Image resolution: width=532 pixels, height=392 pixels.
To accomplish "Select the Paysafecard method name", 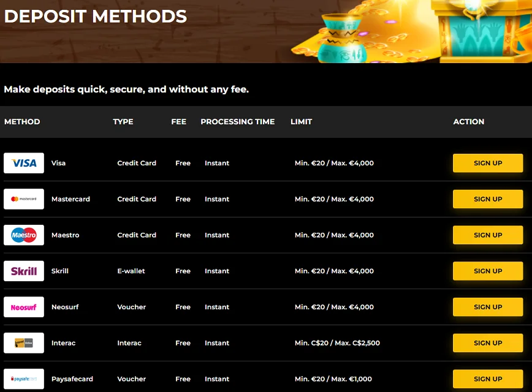I will [72, 379].
